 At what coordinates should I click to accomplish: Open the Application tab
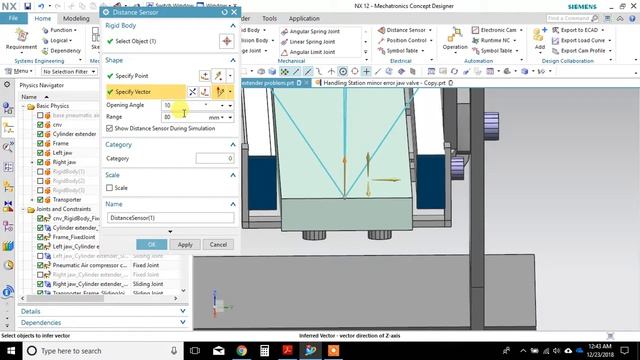(x=304, y=18)
